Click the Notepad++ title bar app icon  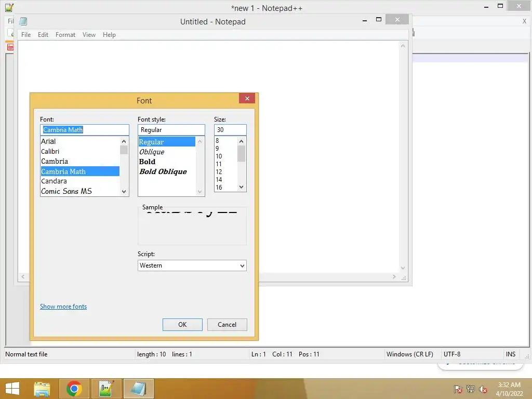(x=9, y=7)
